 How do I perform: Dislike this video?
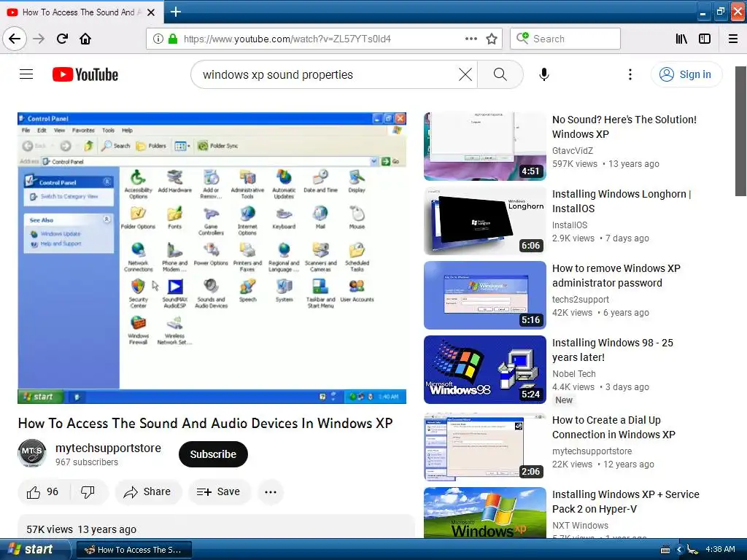pos(88,492)
